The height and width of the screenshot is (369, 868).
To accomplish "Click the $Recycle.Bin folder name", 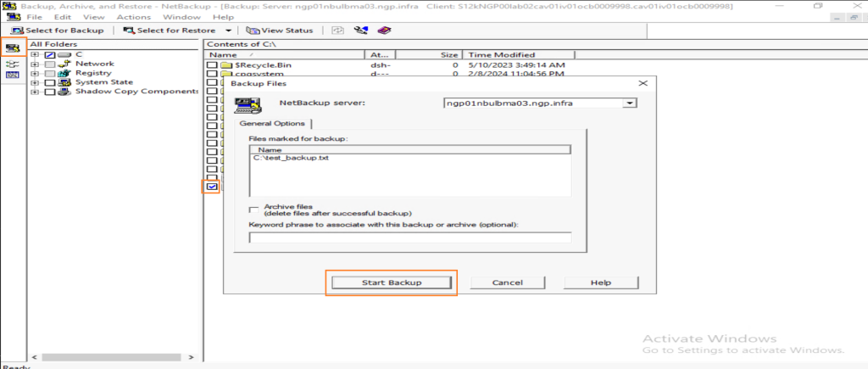I will 263,65.
